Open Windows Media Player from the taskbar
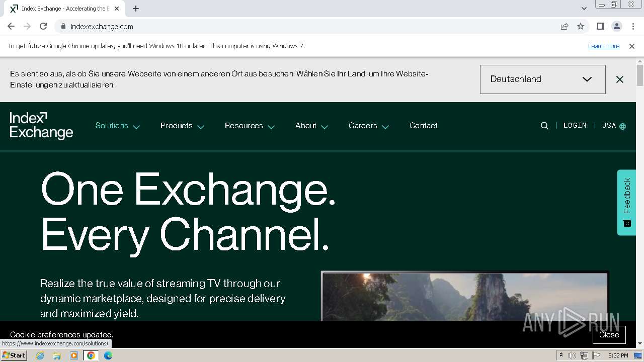This screenshot has width=644, height=362. (74, 355)
